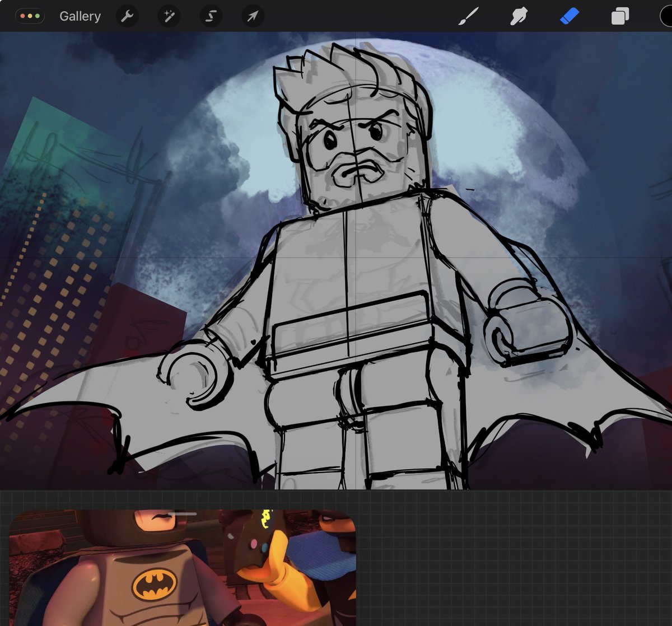Open the Layers panel

(620, 16)
